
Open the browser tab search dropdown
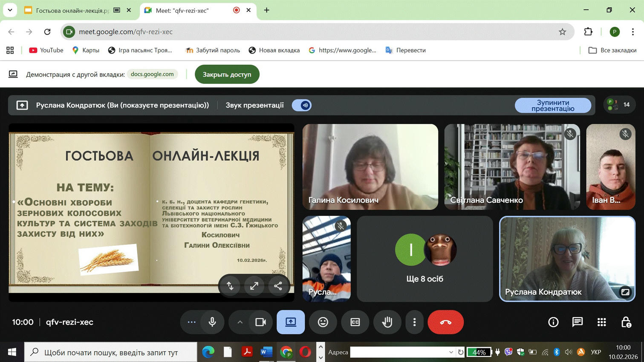(x=10, y=10)
